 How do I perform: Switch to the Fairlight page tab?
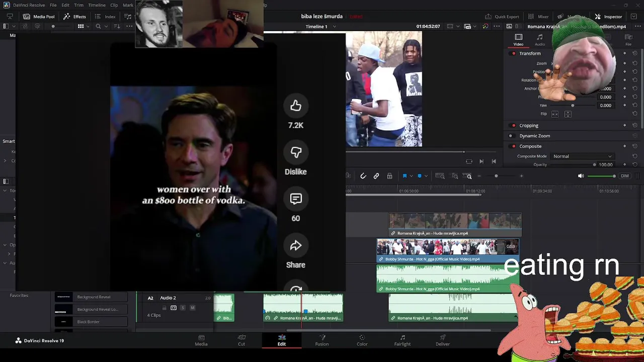point(403,340)
